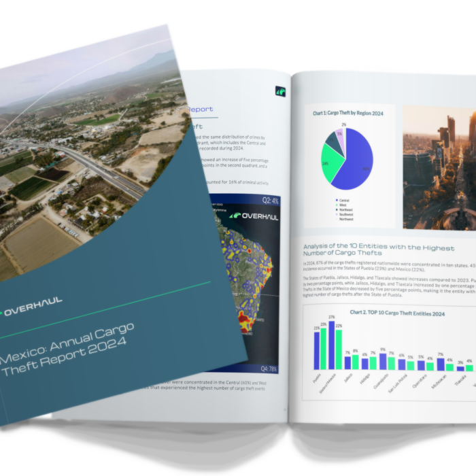Click the 'Northwest' legend entry
Viewport: 476px width, 476px height.
344,219
